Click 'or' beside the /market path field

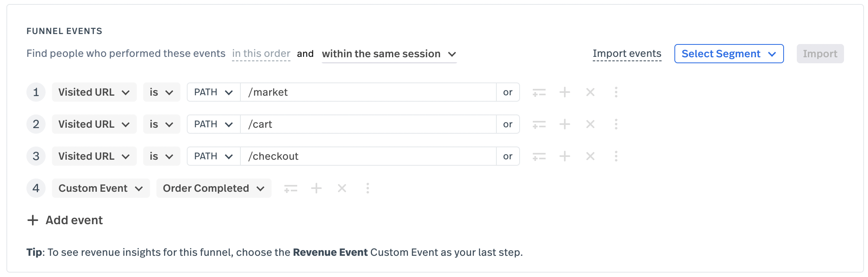[x=508, y=92]
